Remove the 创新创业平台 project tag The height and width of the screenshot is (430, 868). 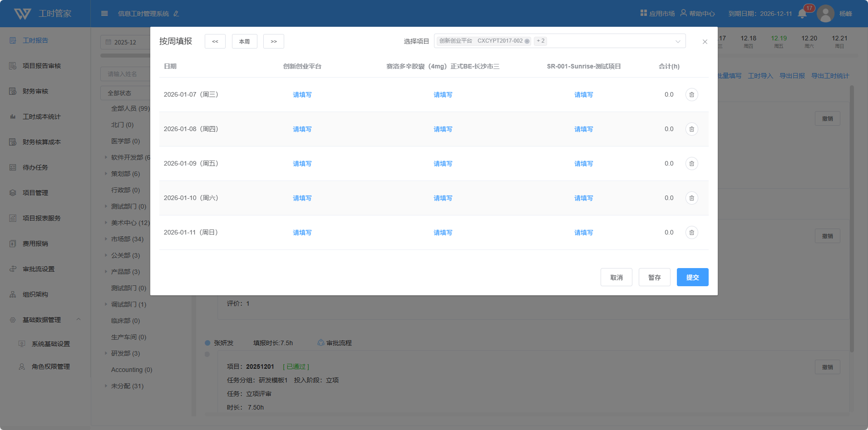[x=527, y=41]
